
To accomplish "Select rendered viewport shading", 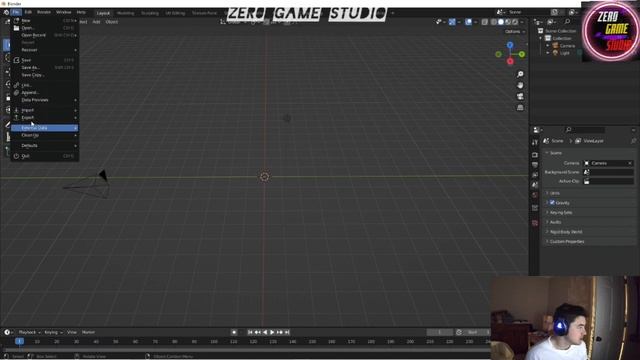I will point(515,22).
